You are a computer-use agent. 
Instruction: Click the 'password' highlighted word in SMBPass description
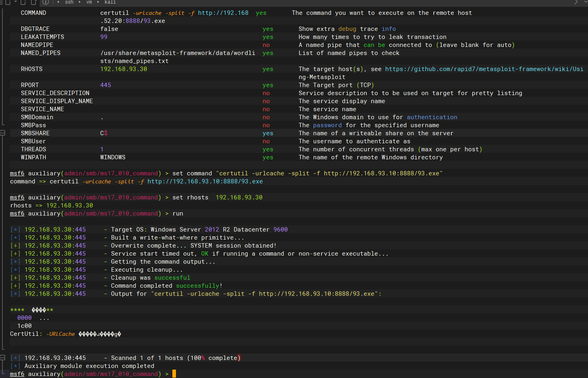click(327, 125)
